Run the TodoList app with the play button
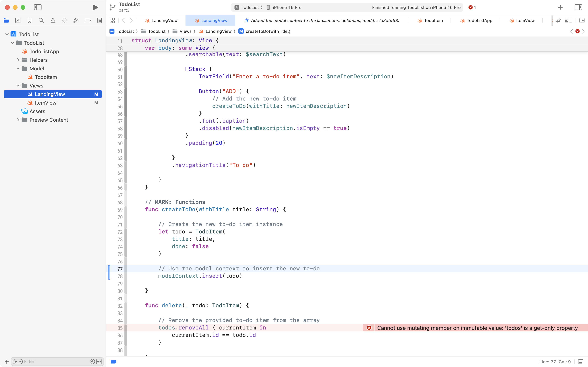 [95, 7]
